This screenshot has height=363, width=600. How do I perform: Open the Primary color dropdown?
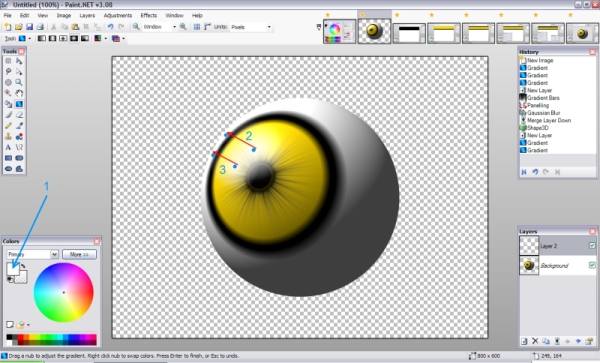(33, 254)
